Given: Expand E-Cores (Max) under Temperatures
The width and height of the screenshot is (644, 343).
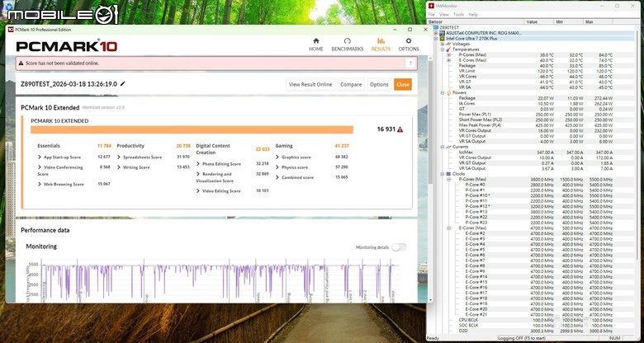Looking at the screenshot, I should click(x=448, y=60).
